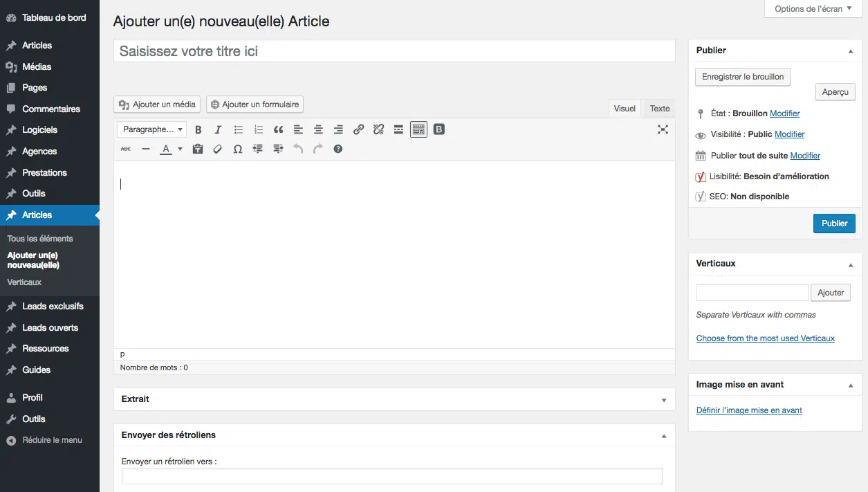Image resolution: width=868 pixels, height=492 pixels.
Task: Open the text color picker arrow
Action: (181, 149)
